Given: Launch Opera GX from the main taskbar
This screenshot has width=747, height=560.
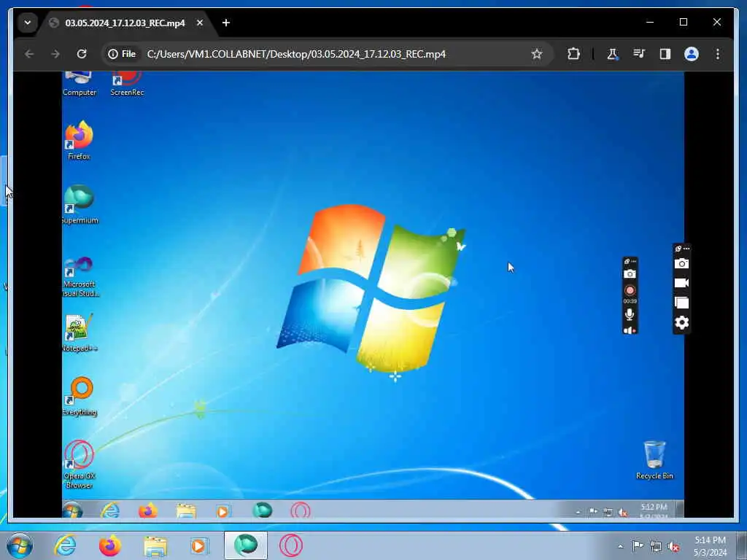Looking at the screenshot, I should [290, 545].
